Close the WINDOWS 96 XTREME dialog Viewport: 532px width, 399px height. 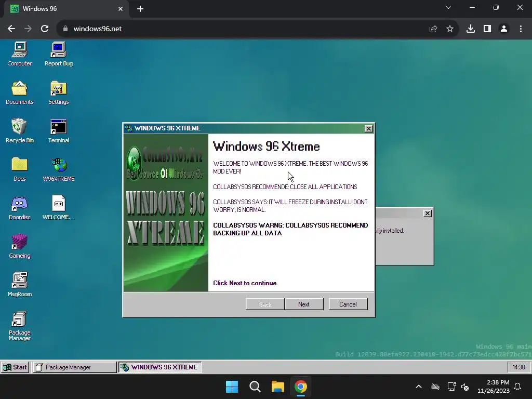(368, 129)
